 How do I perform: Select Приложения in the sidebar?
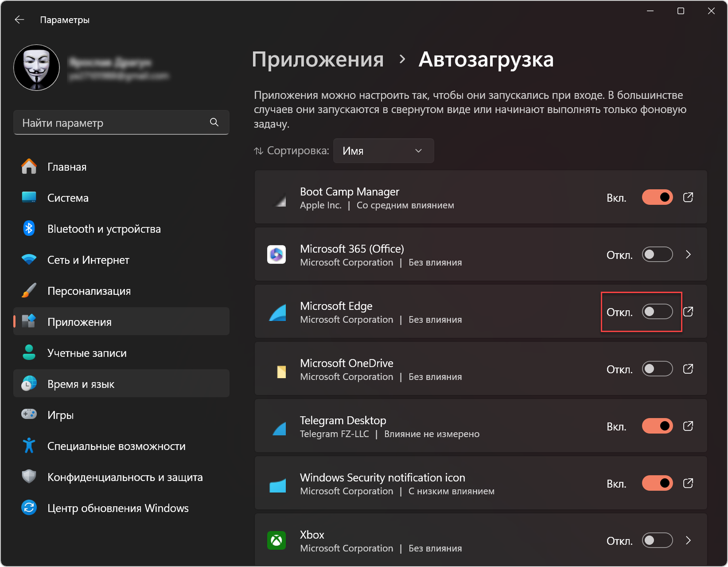pyautogui.click(x=121, y=322)
